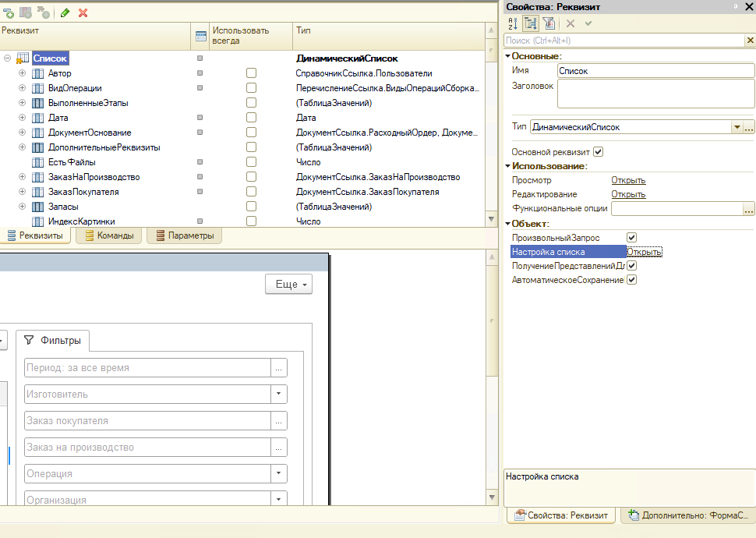756x538 pixels.
Task: Toggle the АвтоматическоеСохранение checkbox
Action: click(x=631, y=280)
